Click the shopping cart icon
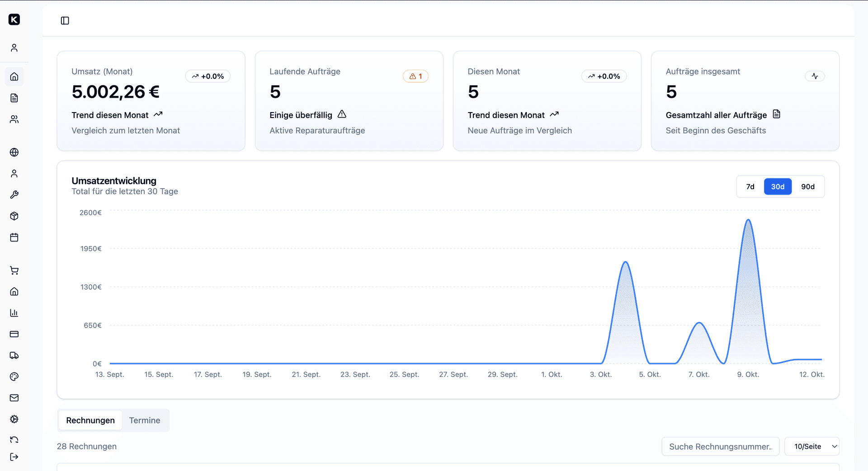This screenshot has height=471, width=868. 14,270
